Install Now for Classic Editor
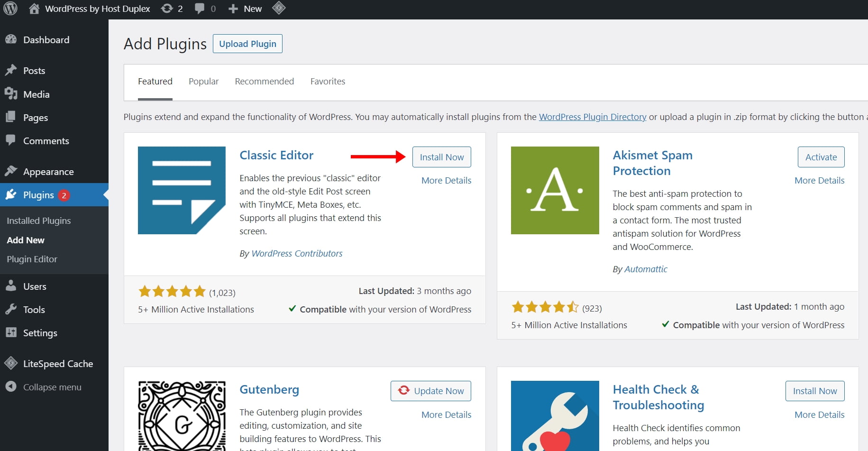The image size is (868, 451). tap(442, 157)
